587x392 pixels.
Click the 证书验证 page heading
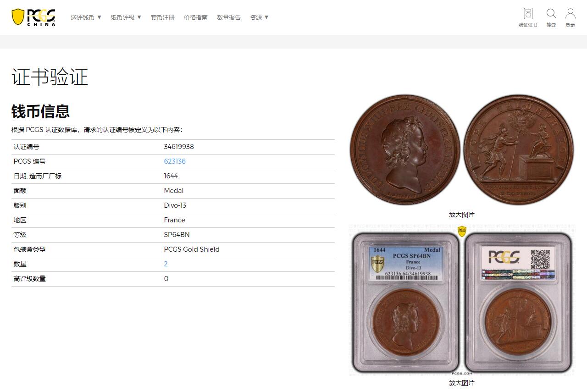(50, 77)
